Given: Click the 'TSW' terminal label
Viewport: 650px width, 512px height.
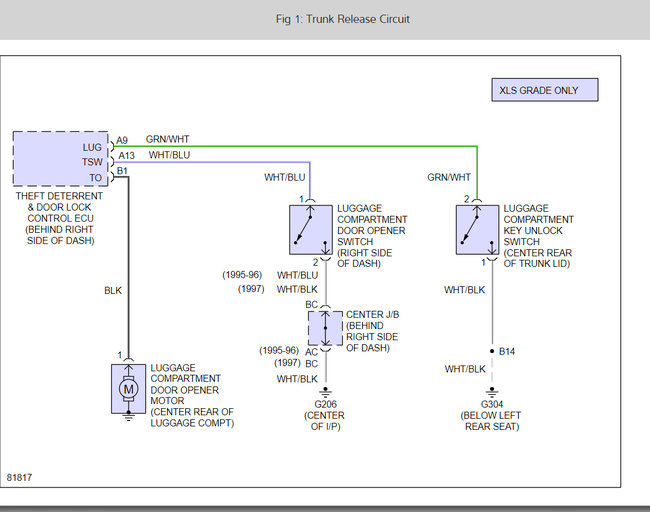Looking at the screenshot, I should click(92, 162).
